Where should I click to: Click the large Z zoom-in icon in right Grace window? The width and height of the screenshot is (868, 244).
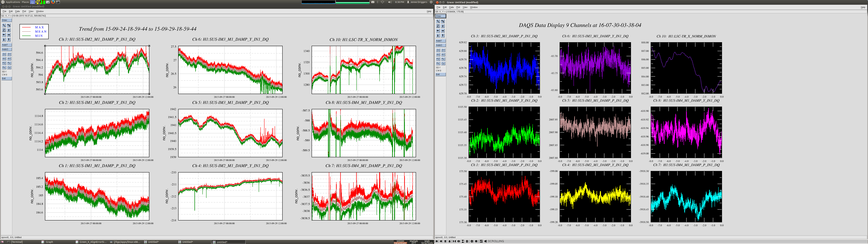tap(438, 26)
